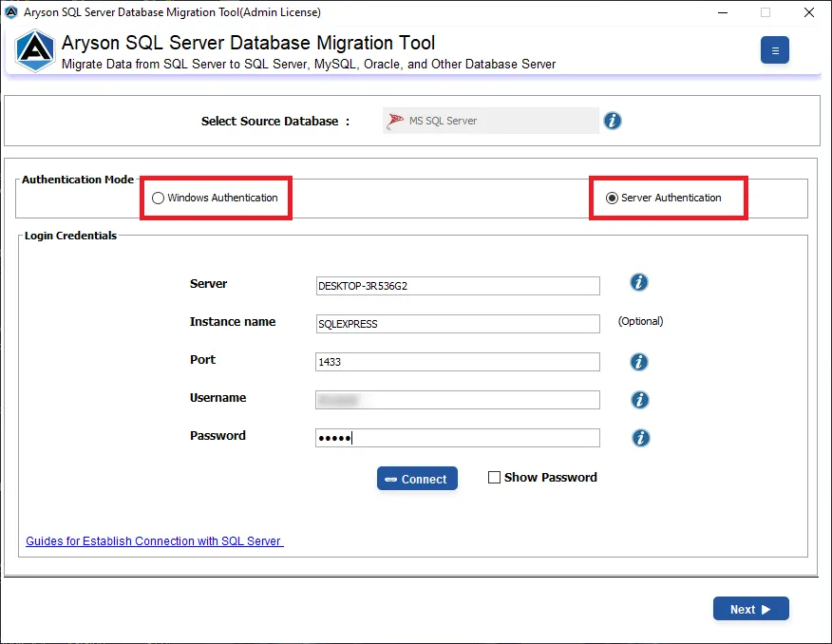Close the Migration Tool window

coord(808,12)
